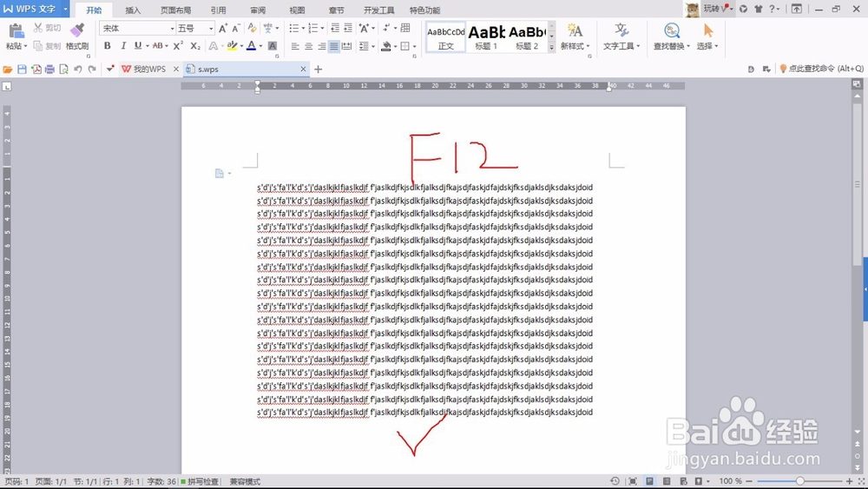Apply the 标题 1 heading style
The image size is (868, 489).
coord(487,38)
